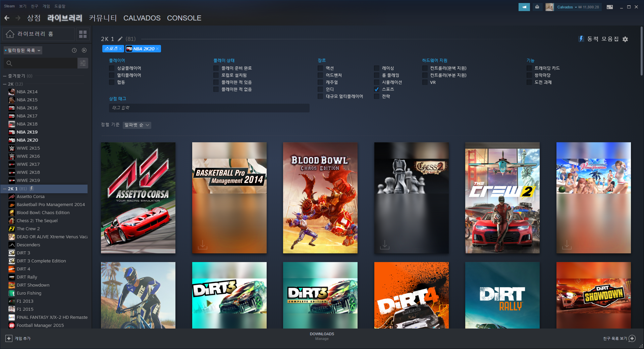Toggle 로컬로 설치됨 checkbox
644x349 pixels.
tap(216, 75)
